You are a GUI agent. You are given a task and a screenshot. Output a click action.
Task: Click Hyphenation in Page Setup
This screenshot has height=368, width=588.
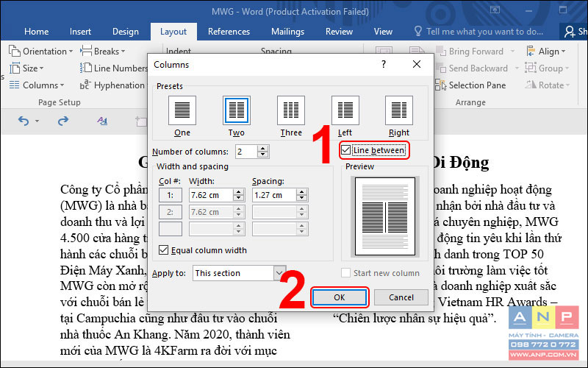click(x=112, y=85)
